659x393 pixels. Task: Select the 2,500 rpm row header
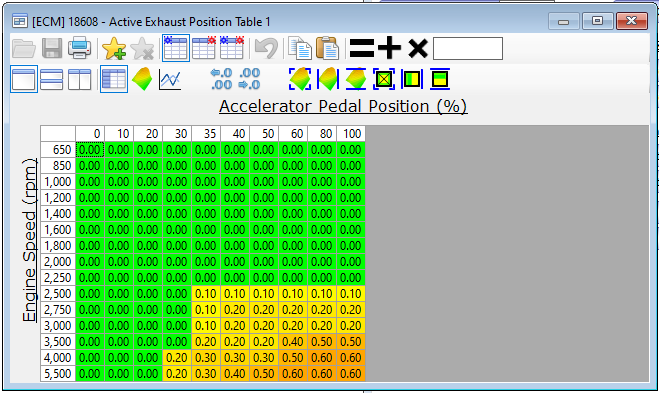pyautogui.click(x=58, y=293)
